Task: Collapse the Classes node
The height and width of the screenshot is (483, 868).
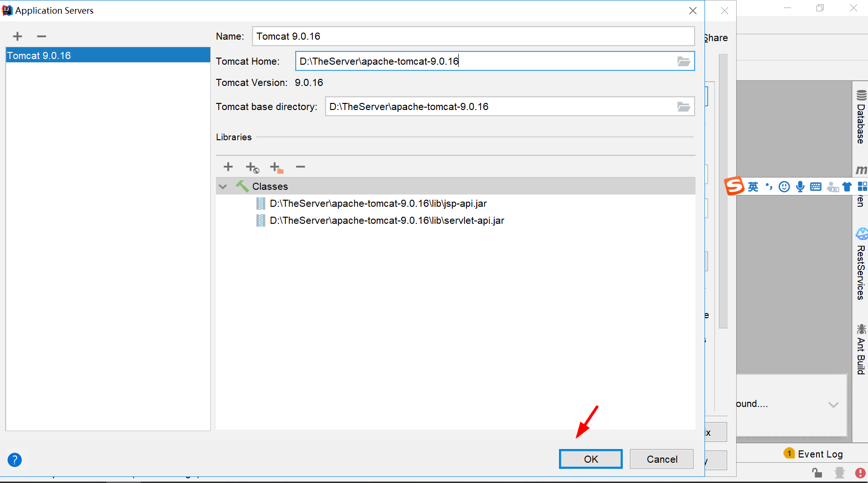Action: coord(223,186)
